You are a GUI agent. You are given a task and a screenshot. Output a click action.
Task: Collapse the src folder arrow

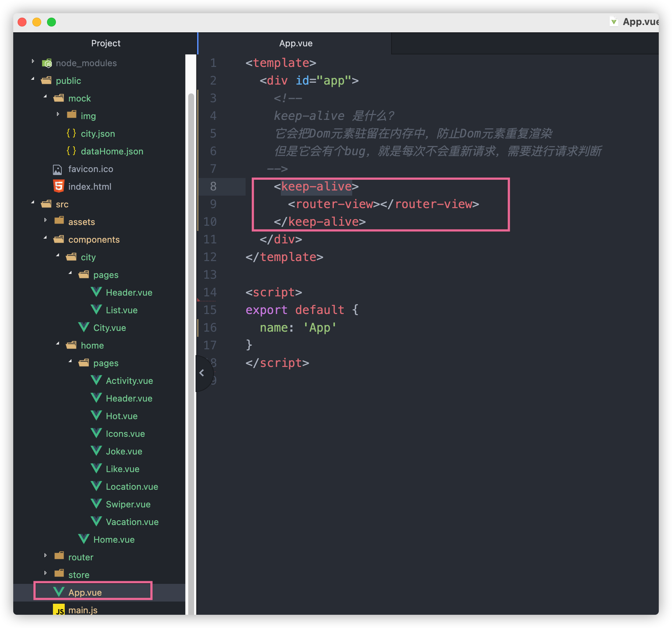(x=33, y=202)
